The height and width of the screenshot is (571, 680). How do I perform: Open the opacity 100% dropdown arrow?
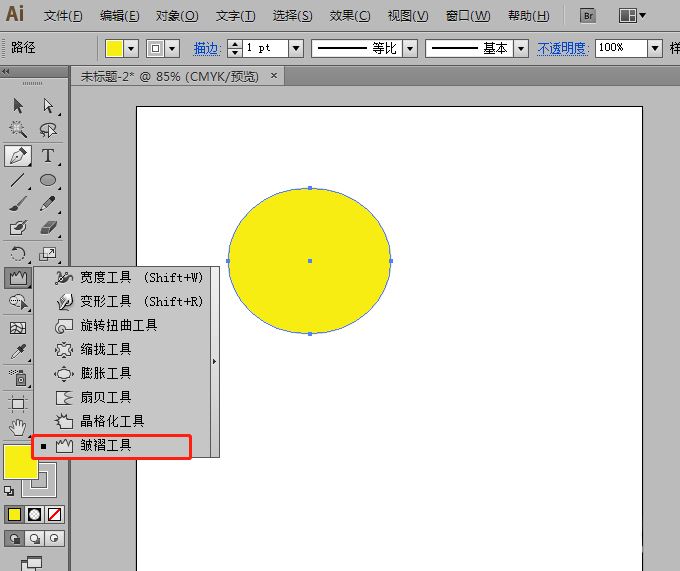tap(655, 48)
